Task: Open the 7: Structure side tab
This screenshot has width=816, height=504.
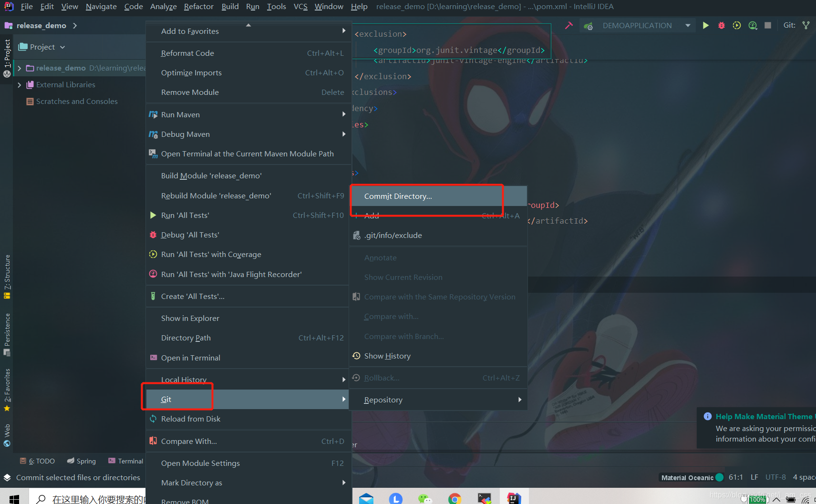Action: point(7,277)
